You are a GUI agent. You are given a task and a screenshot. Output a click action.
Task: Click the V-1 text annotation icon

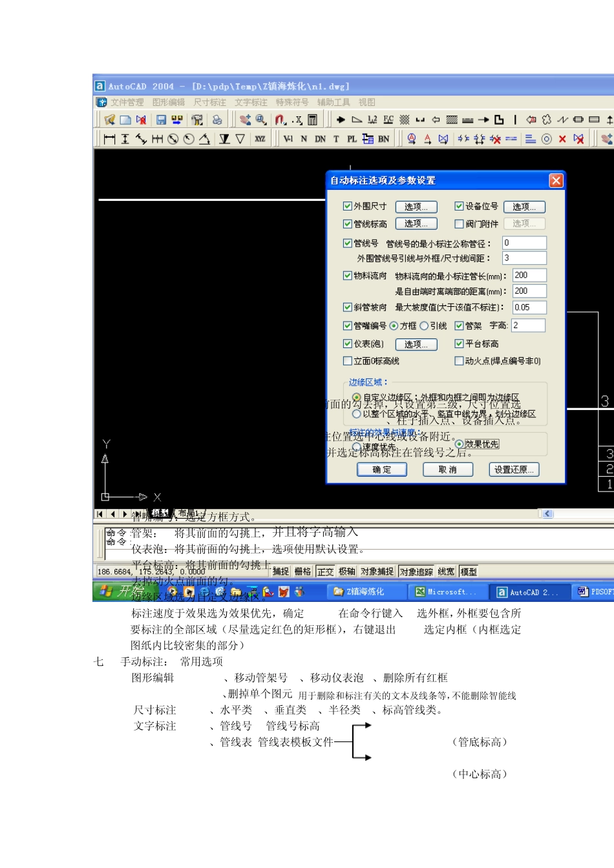click(288, 139)
